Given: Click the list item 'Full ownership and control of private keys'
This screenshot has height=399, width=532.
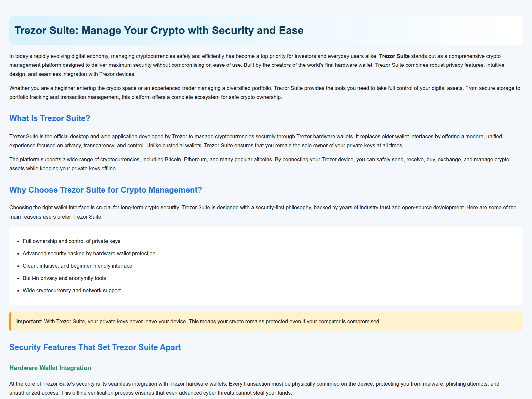Looking at the screenshot, I should (71, 241).
